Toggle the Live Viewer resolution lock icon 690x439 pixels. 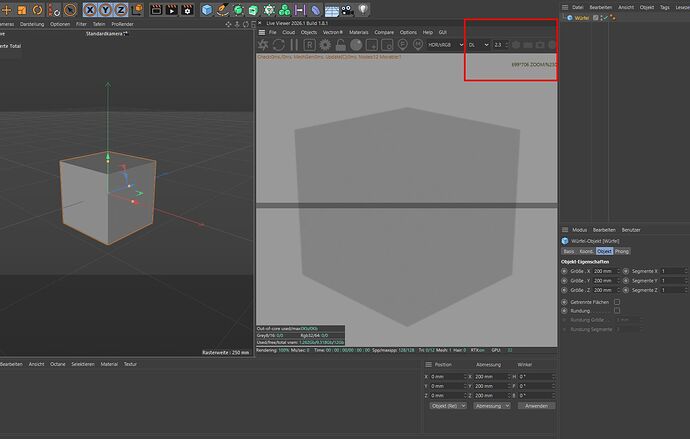[x=341, y=45]
